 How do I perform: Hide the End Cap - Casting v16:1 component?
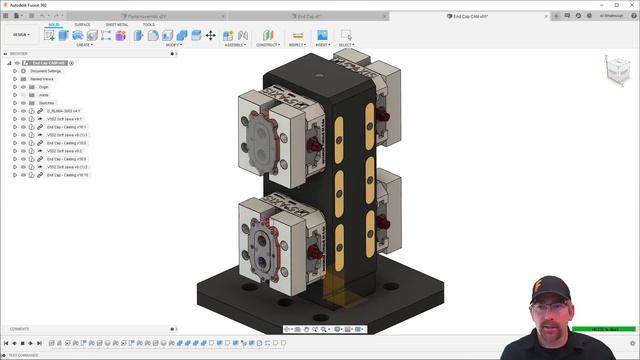pyautogui.click(x=23, y=127)
